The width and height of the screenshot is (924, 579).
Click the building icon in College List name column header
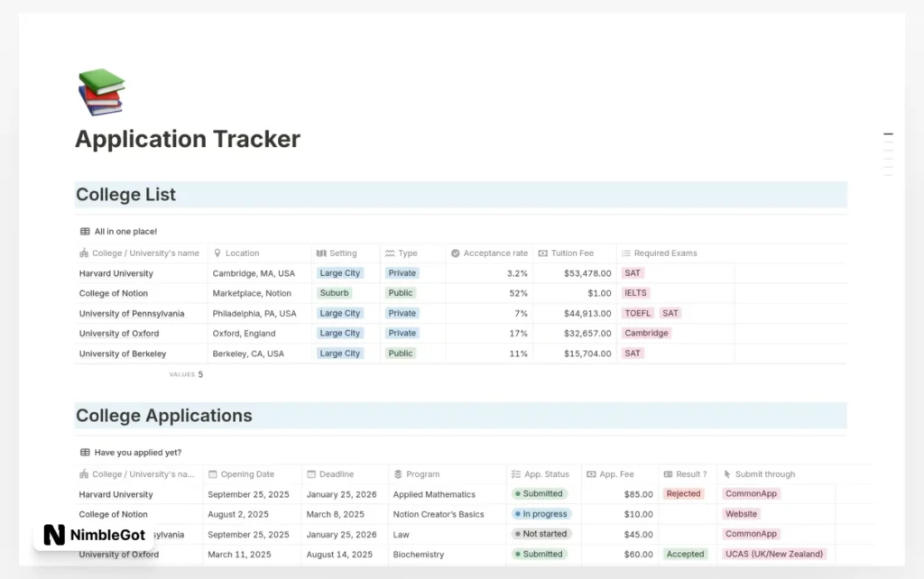click(84, 253)
